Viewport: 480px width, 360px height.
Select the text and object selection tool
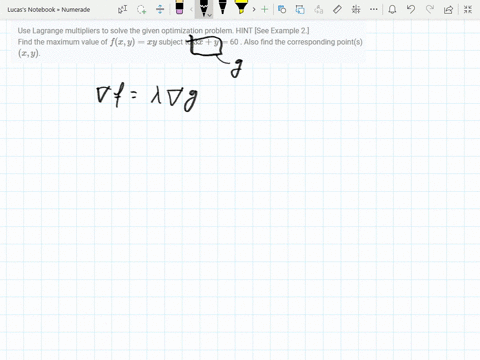click(122, 9)
